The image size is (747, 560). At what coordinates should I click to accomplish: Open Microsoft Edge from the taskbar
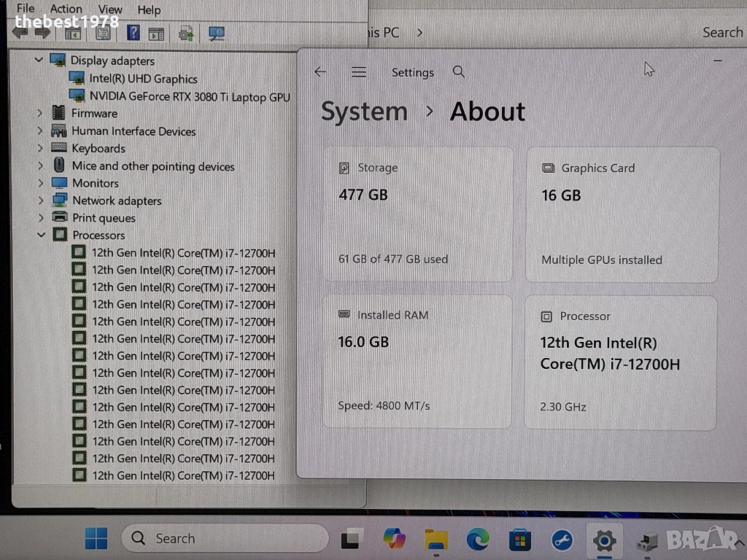click(478, 540)
